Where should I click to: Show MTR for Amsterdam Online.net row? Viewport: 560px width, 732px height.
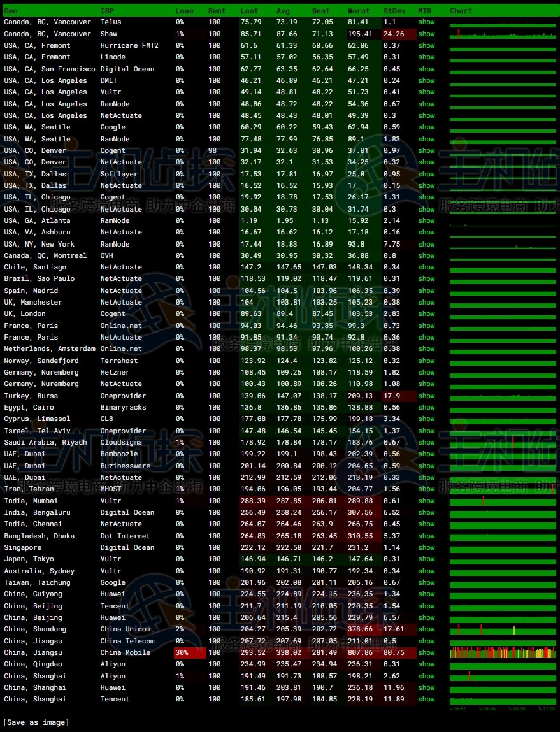coord(426,348)
